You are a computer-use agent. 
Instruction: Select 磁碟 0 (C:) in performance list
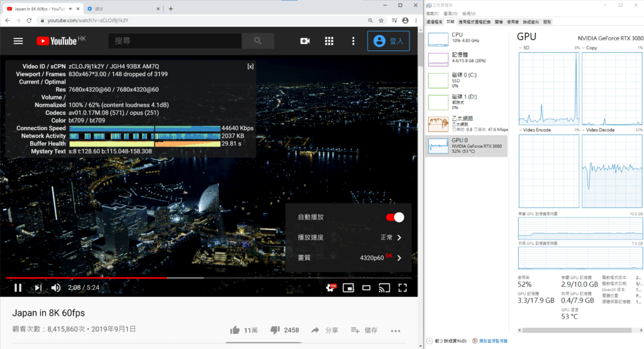click(467, 80)
